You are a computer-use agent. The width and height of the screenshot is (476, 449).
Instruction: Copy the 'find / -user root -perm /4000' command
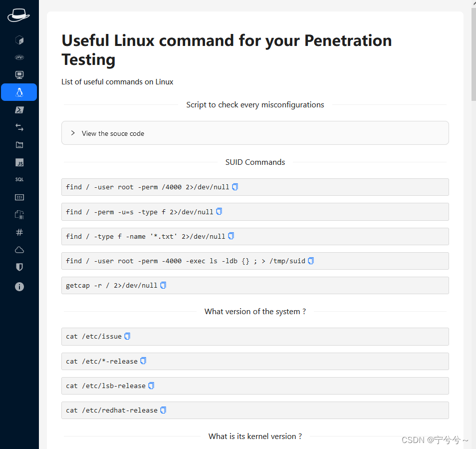pyautogui.click(x=235, y=187)
